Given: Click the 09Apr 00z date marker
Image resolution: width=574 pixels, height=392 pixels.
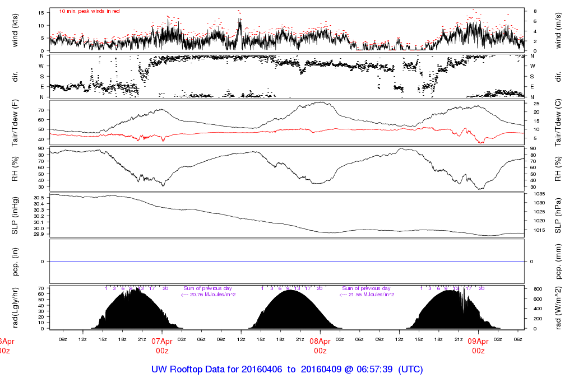Looking at the screenshot, I should tap(478, 346).
